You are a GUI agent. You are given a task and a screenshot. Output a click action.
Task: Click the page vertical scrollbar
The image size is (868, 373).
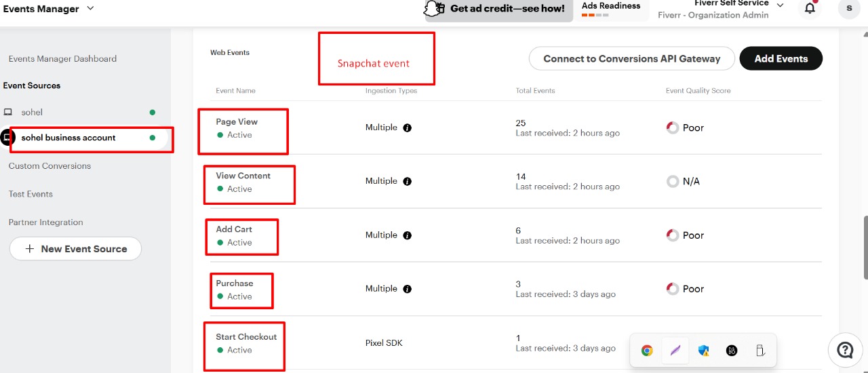pyautogui.click(x=865, y=248)
